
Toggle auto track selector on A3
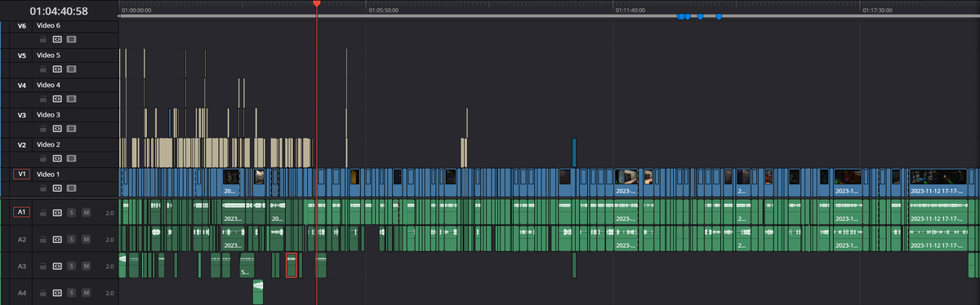57,267
